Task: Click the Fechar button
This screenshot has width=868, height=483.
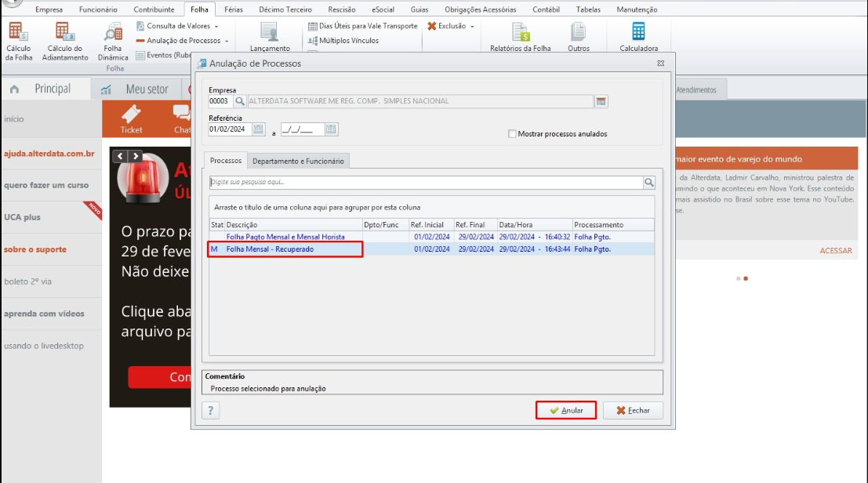Action: click(633, 411)
